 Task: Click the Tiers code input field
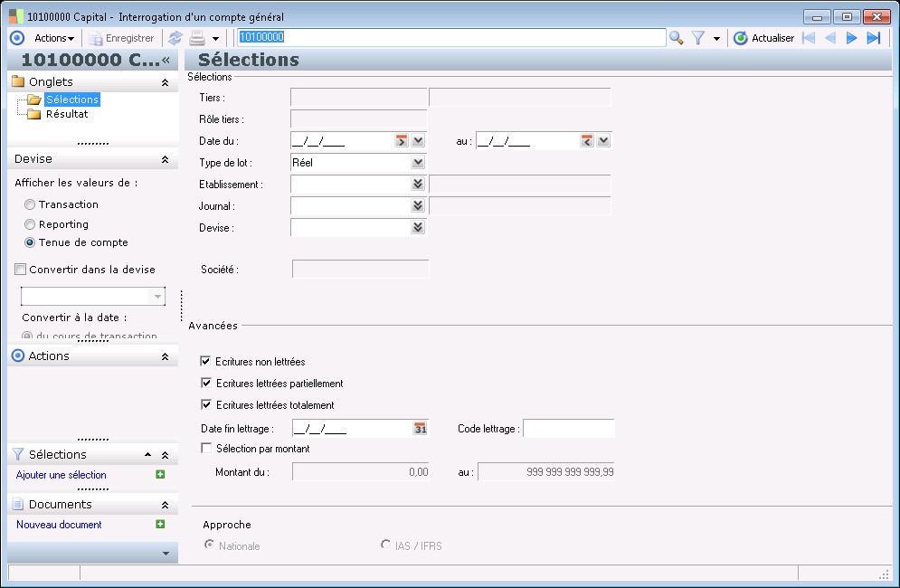(359, 98)
